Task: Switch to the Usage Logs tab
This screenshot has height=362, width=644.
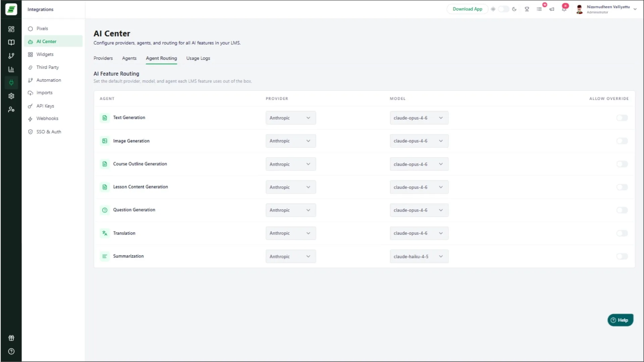Action: (x=198, y=58)
